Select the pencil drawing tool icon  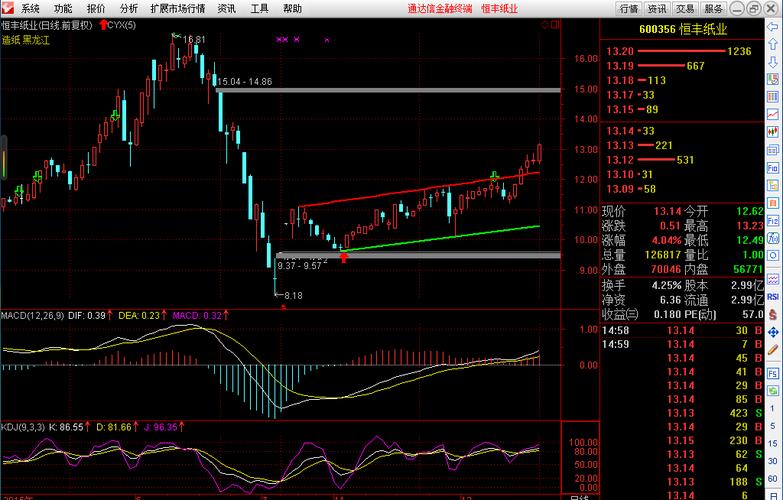773,350
